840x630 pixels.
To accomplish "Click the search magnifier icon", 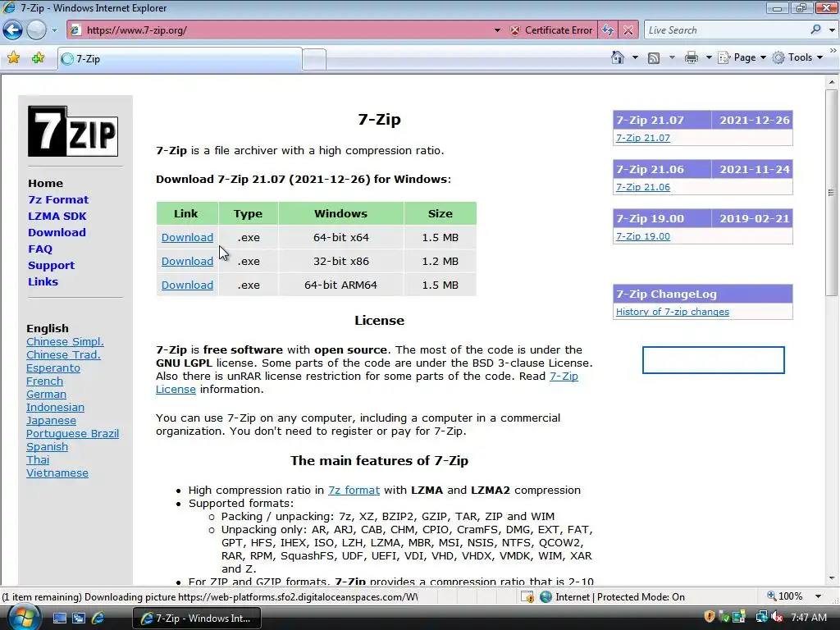I will coord(815,30).
